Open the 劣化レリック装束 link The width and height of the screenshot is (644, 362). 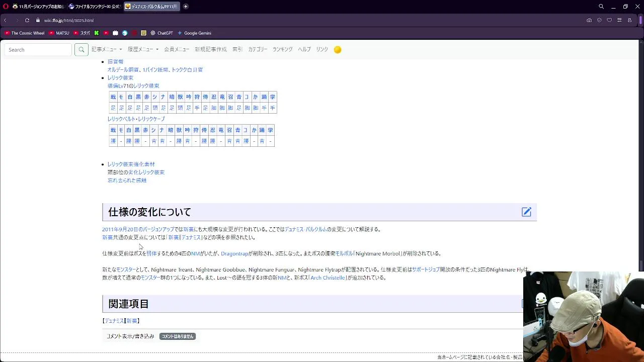146,172
